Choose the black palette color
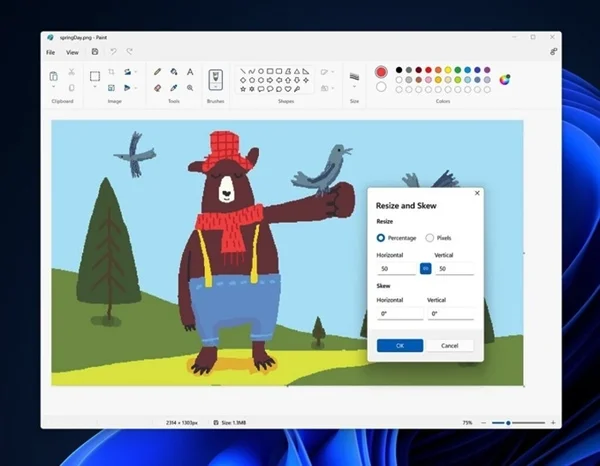 pyautogui.click(x=399, y=70)
